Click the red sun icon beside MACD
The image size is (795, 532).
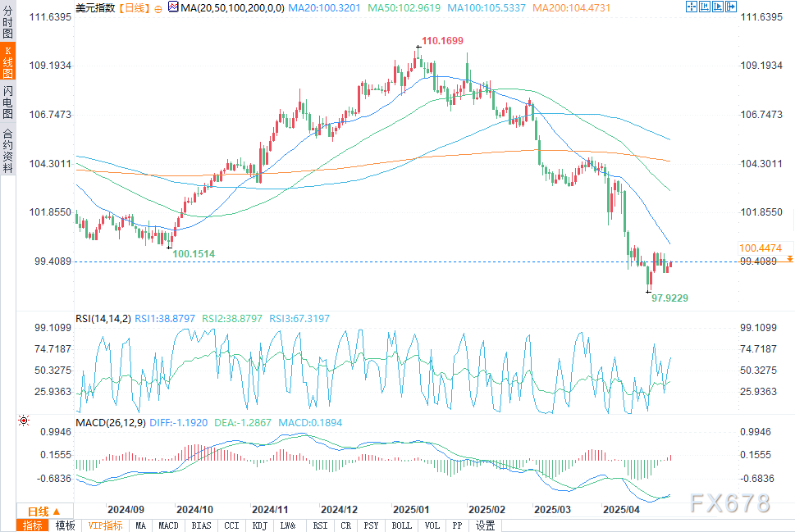click(24, 421)
